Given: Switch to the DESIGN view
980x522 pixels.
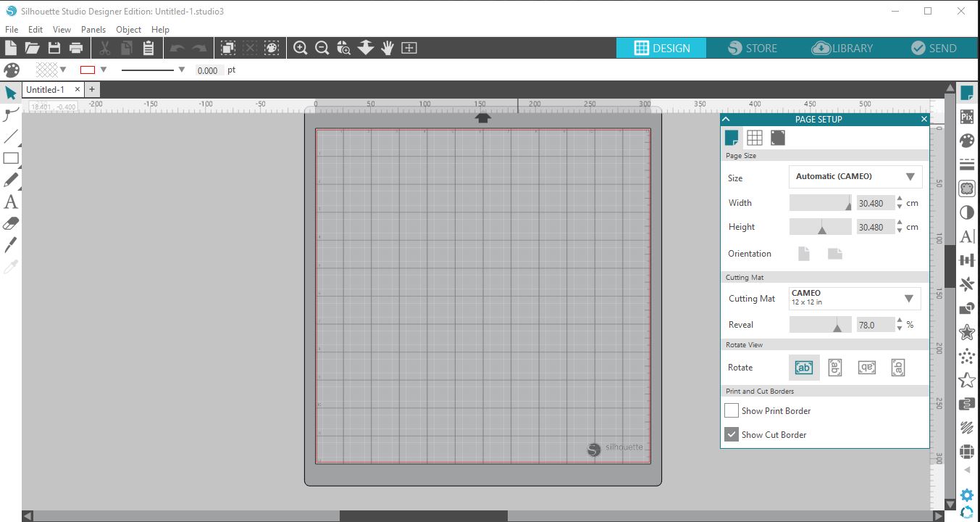Looking at the screenshot, I should [662, 48].
